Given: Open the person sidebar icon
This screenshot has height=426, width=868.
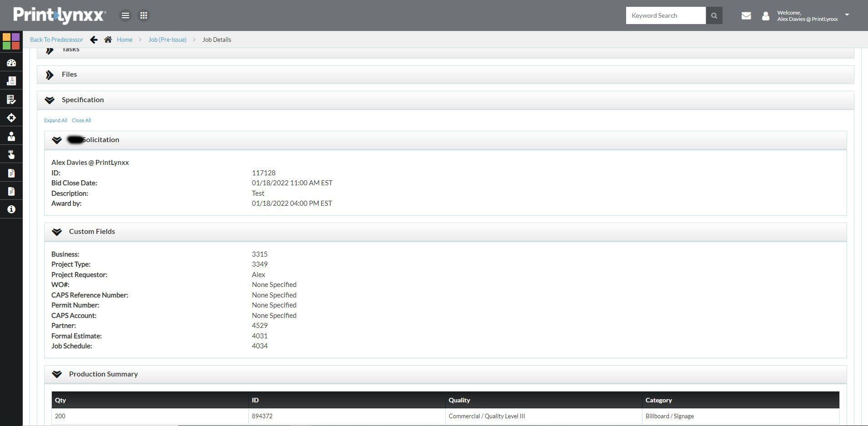Looking at the screenshot, I should (x=11, y=136).
